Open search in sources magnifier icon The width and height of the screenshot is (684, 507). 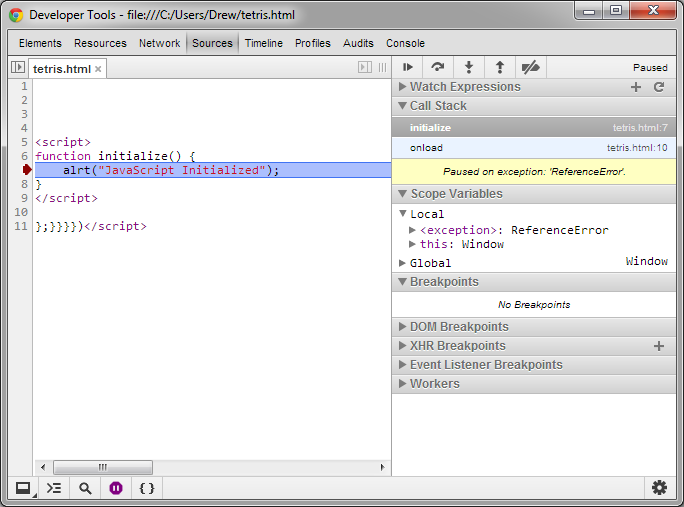click(x=85, y=488)
